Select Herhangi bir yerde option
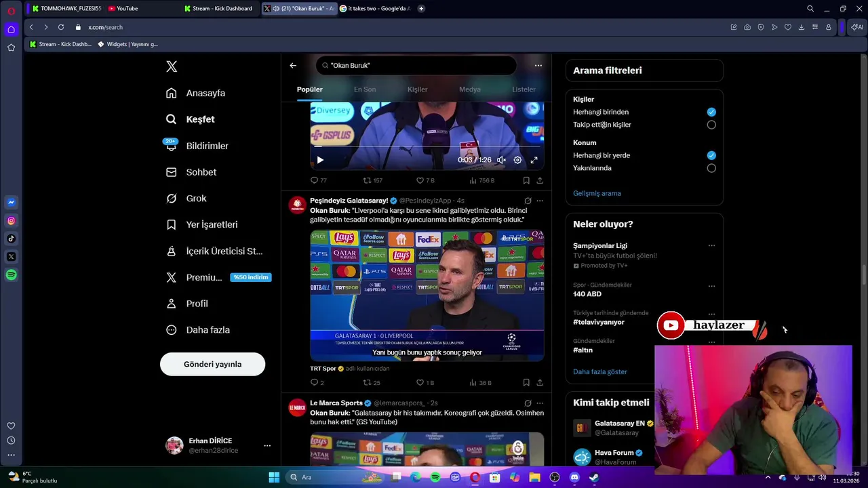The image size is (868, 488). pyautogui.click(x=711, y=155)
